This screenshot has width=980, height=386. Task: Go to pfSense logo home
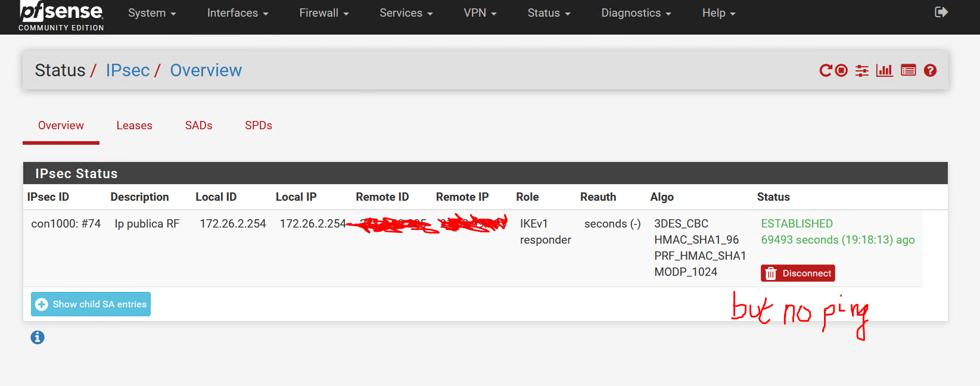pos(61,16)
